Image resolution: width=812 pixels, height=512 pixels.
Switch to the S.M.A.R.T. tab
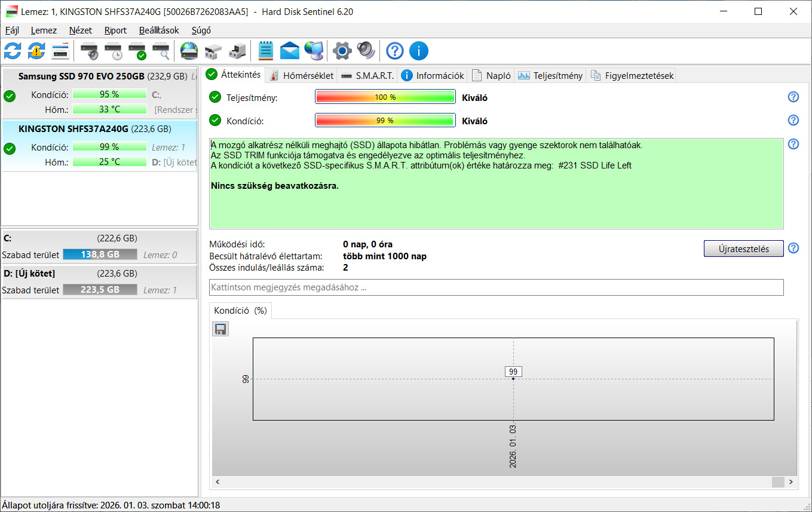pyautogui.click(x=367, y=75)
